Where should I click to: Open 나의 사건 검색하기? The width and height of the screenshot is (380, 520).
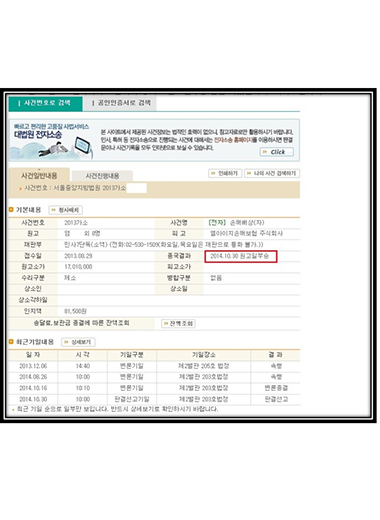click(x=272, y=173)
